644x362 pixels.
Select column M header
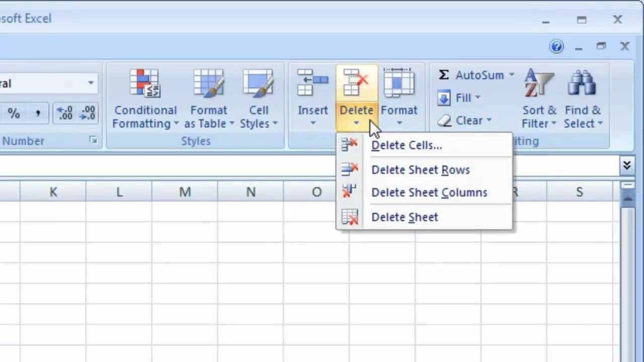(x=185, y=192)
